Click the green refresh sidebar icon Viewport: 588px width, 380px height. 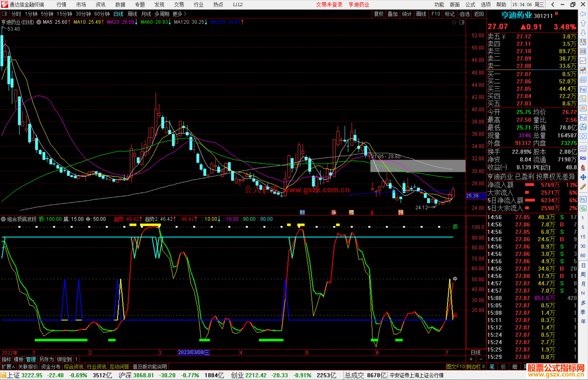click(583, 209)
